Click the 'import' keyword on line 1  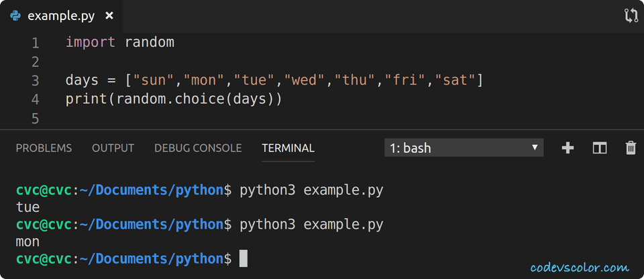click(x=91, y=43)
